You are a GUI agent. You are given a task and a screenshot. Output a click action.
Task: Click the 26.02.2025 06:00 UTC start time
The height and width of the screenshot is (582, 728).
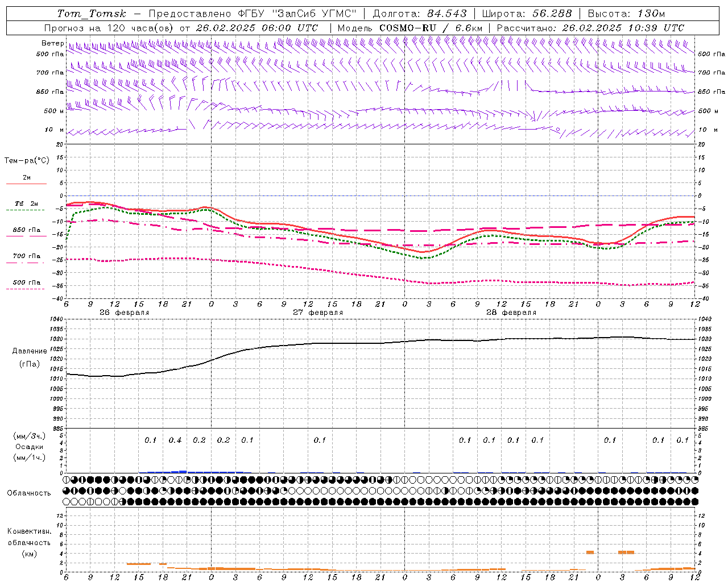(257, 28)
